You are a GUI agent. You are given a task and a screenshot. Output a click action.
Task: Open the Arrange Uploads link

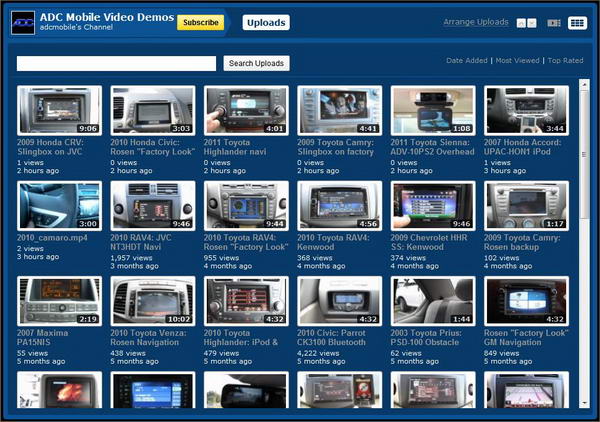pos(476,22)
